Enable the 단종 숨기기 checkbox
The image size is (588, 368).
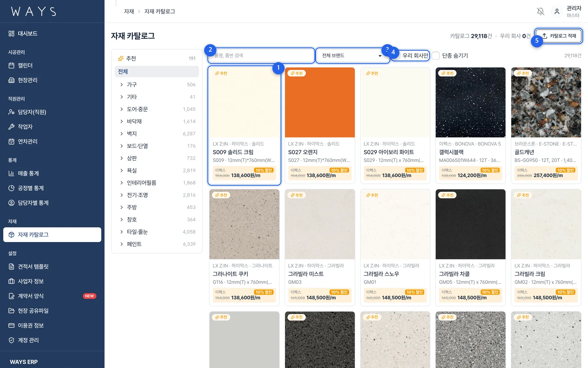[x=436, y=56]
